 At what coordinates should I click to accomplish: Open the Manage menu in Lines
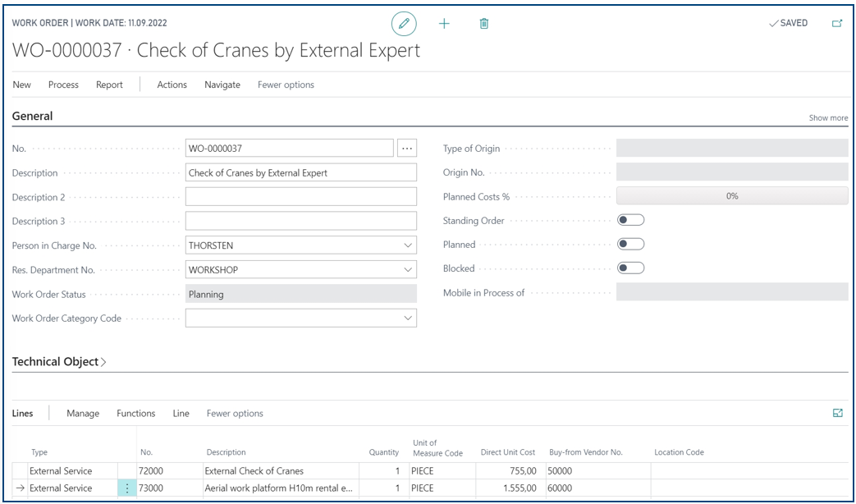click(83, 414)
